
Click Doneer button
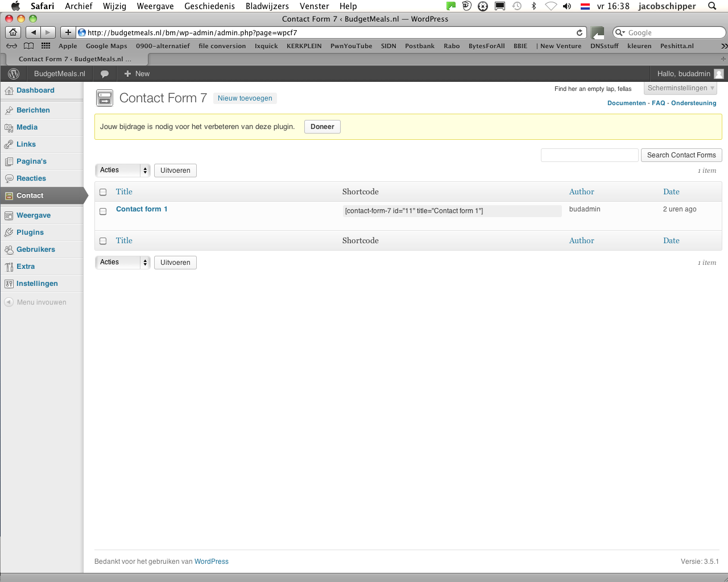click(x=322, y=127)
